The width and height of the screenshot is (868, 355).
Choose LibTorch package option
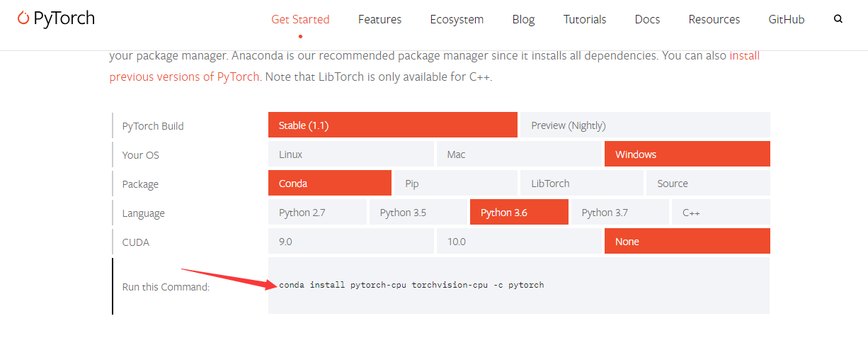coord(581,184)
